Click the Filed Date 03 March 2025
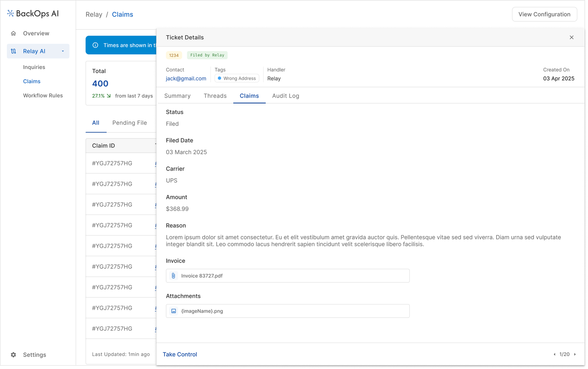This screenshot has height=369, width=588. [186, 152]
